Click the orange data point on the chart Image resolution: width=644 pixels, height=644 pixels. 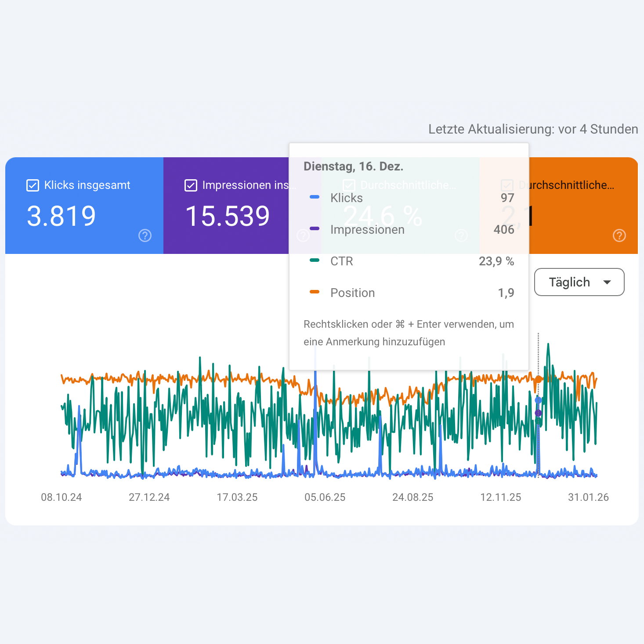538,379
